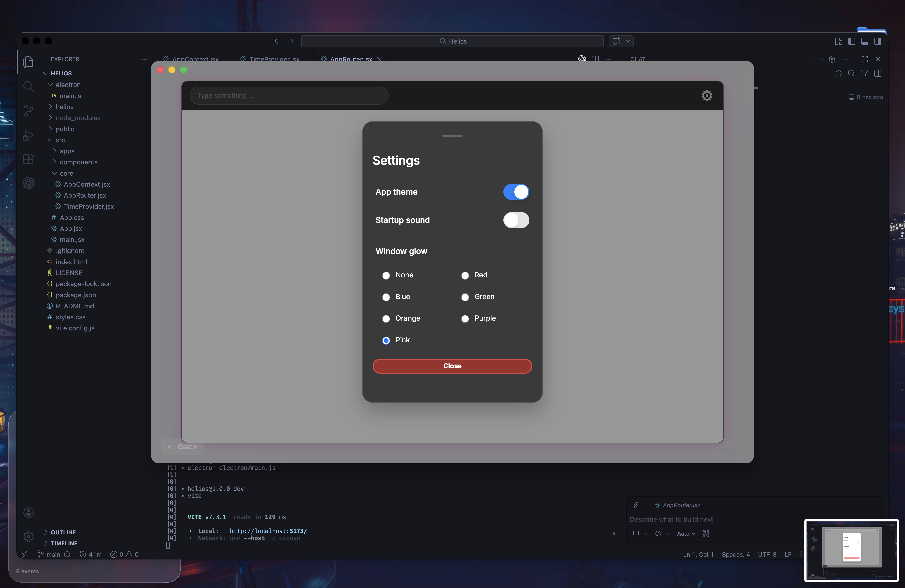
Task: Open the localhost:5173 link in terminal
Action: pos(268,531)
